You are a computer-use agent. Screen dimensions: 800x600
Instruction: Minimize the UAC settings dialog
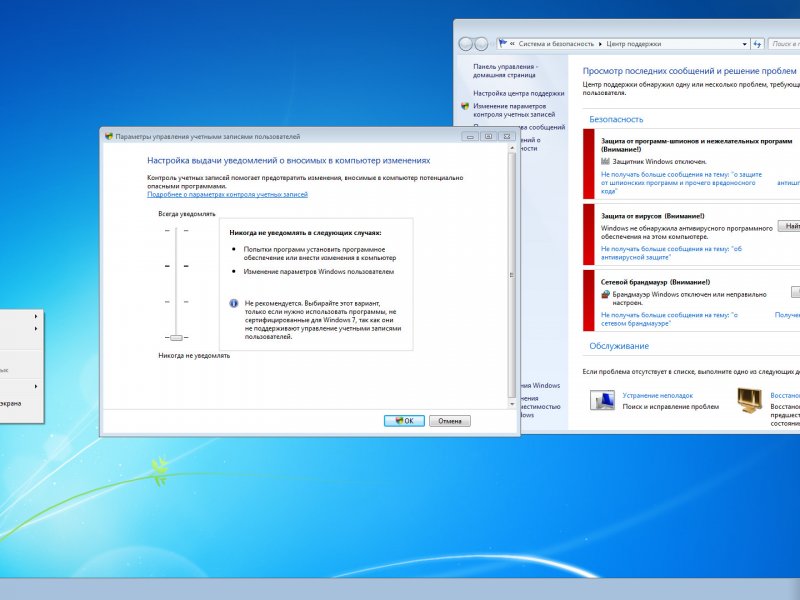coord(470,136)
